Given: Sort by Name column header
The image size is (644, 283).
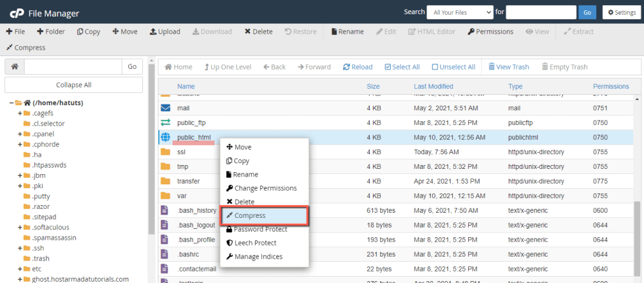Looking at the screenshot, I should (186, 86).
